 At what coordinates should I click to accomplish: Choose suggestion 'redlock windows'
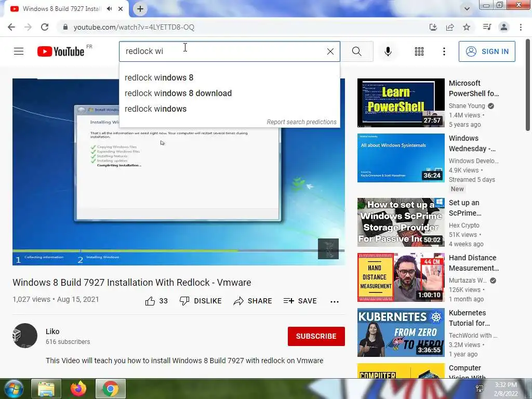[x=229, y=109]
